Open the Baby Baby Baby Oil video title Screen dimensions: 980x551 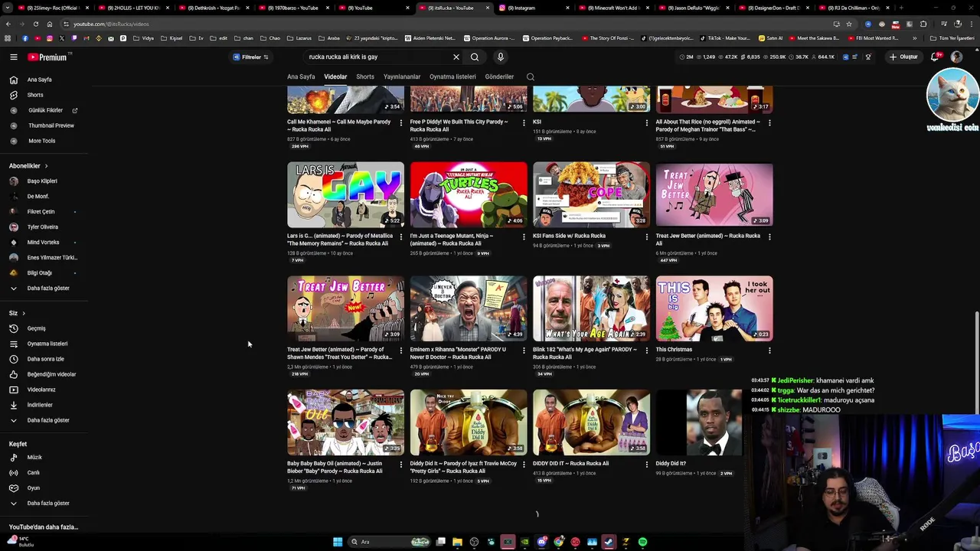point(335,468)
